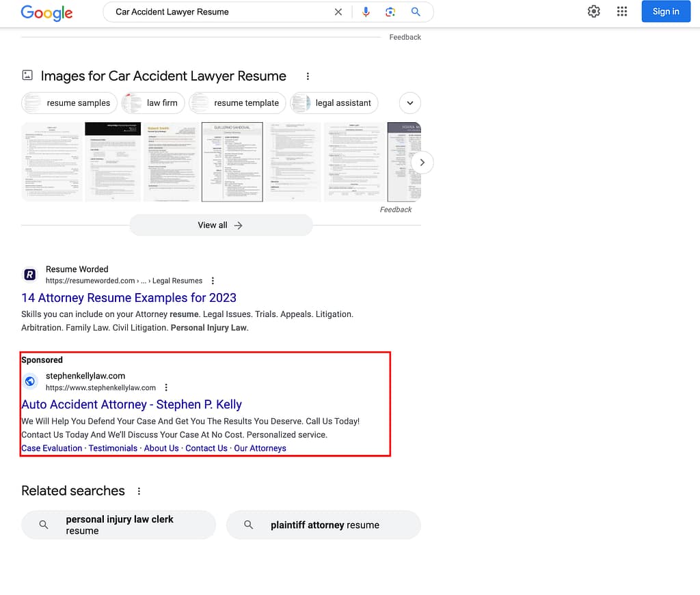Submit search with magnifying glass icon
This screenshot has width=700, height=595.
click(416, 12)
